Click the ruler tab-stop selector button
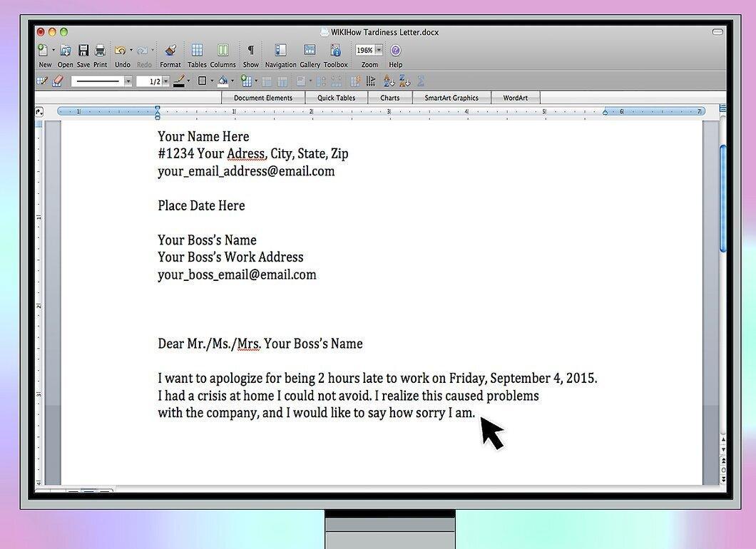756x549 pixels. click(39, 112)
